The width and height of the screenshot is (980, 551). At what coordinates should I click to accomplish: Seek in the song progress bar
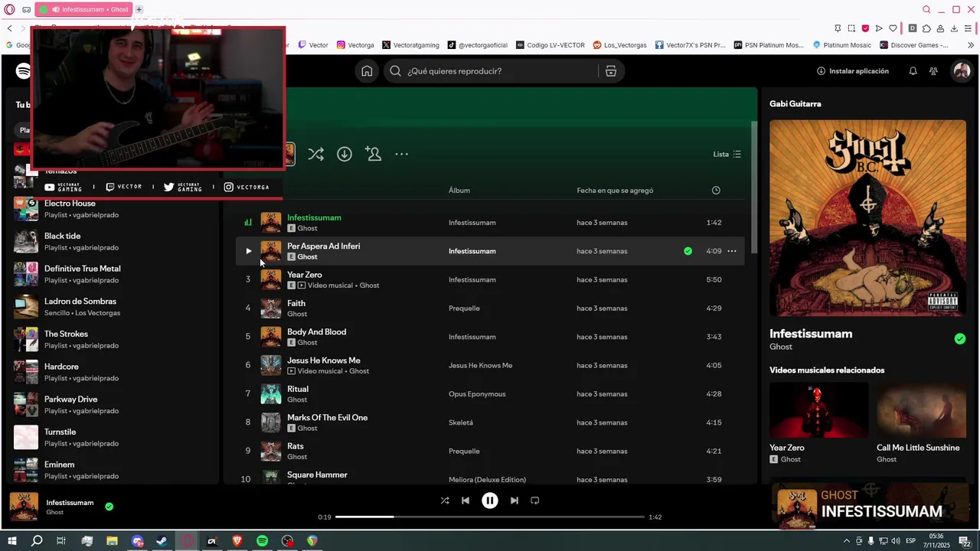490,517
